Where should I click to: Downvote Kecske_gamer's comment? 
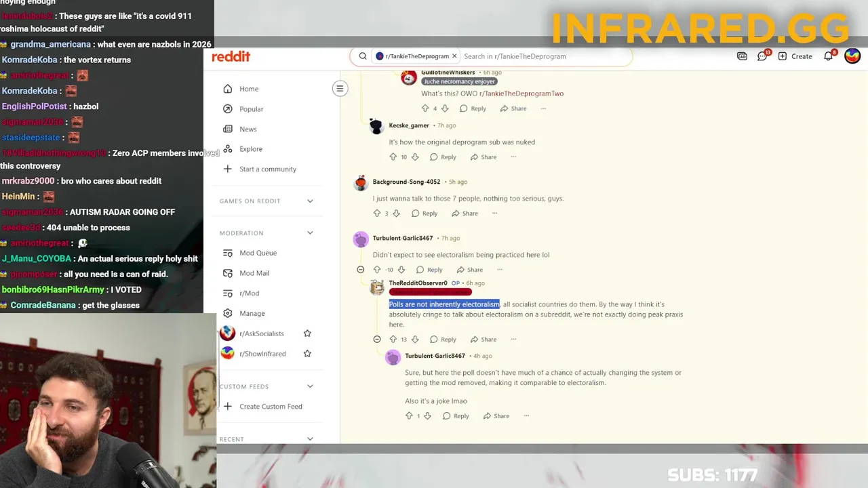pos(415,157)
